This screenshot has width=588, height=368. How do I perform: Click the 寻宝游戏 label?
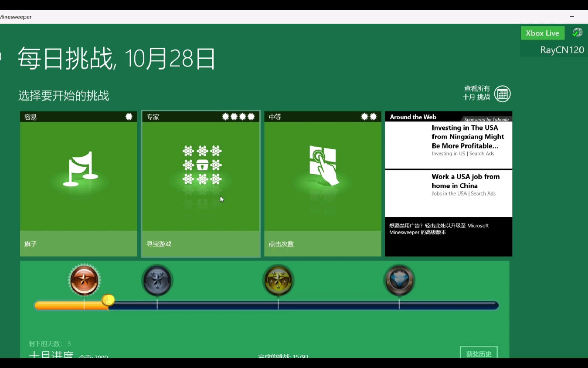click(159, 244)
